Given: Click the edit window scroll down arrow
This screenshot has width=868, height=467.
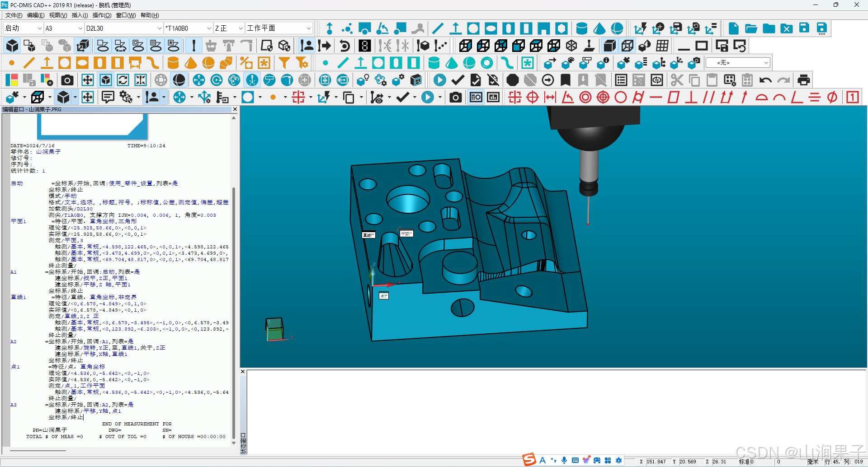Looking at the screenshot, I should click(234, 443).
